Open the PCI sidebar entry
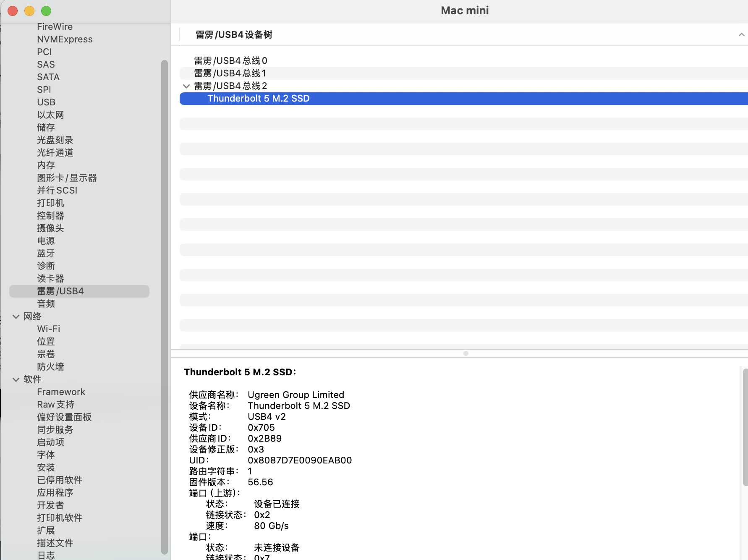This screenshot has height=560, width=748. pyautogui.click(x=44, y=52)
